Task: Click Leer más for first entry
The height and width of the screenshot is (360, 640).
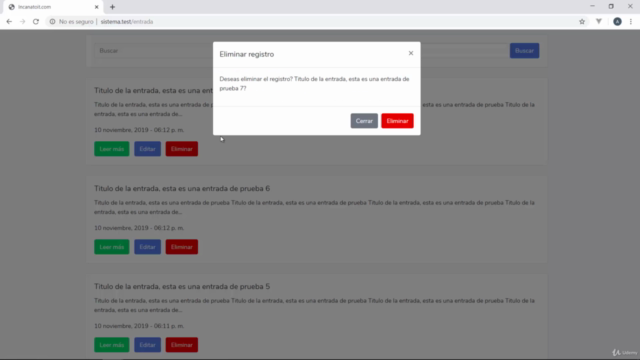Action: 111,149
